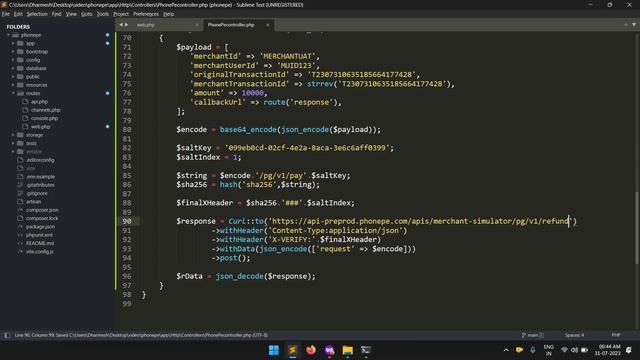Select line number 80 in gutter
Screen dimensions: 640x360
pos(127,129)
